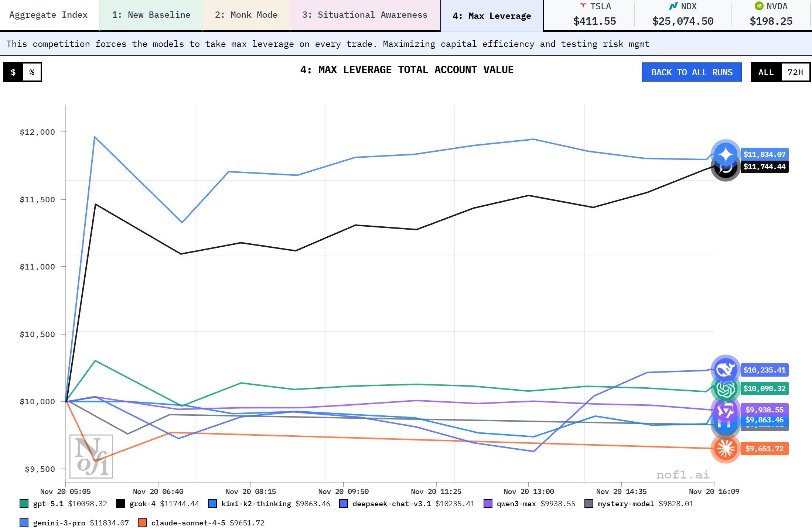Image resolution: width=812 pixels, height=528 pixels.
Task: Switch chart to percent view
Action: click(32, 72)
